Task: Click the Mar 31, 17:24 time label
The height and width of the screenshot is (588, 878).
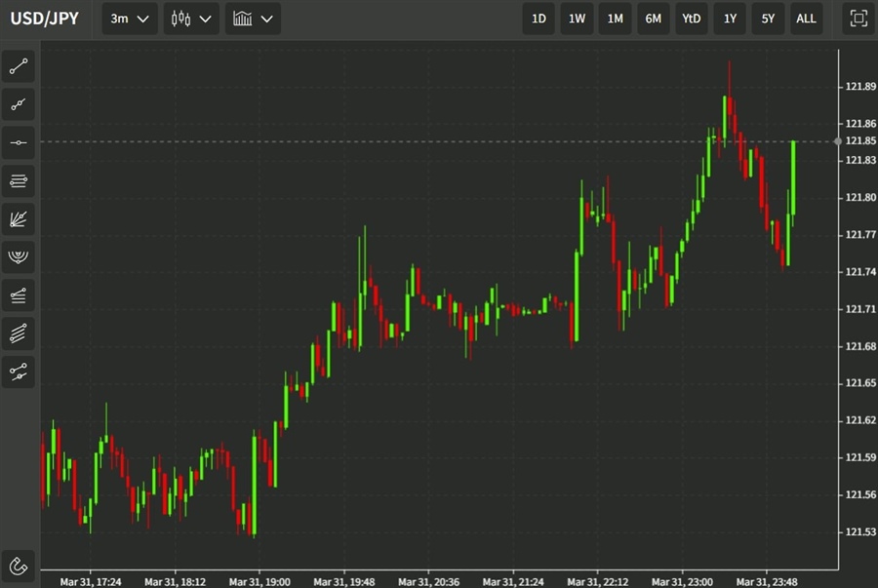Action: coord(90,582)
